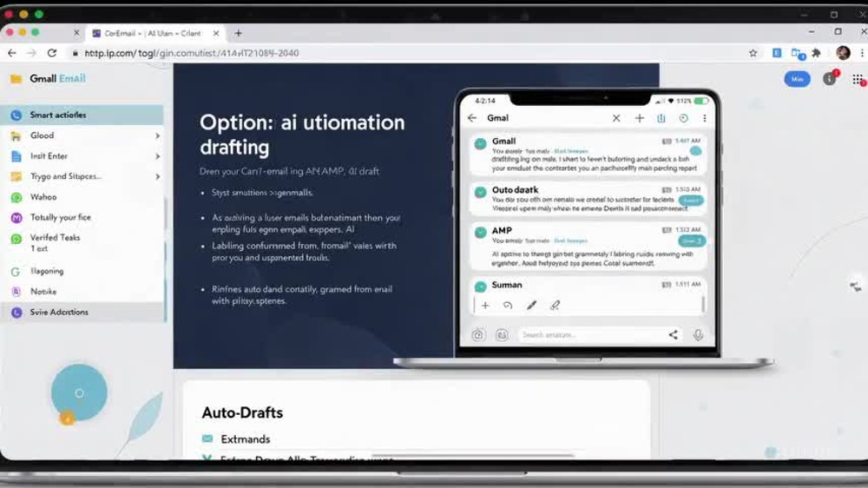Open extensions puzzle piece icon
The width and height of the screenshot is (868, 488).
816,53
